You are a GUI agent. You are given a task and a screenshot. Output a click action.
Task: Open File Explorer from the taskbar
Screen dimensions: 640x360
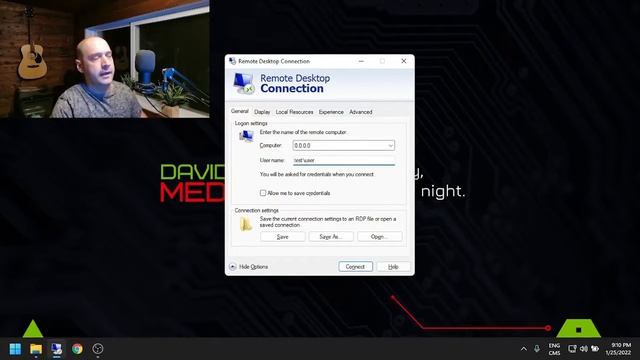click(36, 349)
